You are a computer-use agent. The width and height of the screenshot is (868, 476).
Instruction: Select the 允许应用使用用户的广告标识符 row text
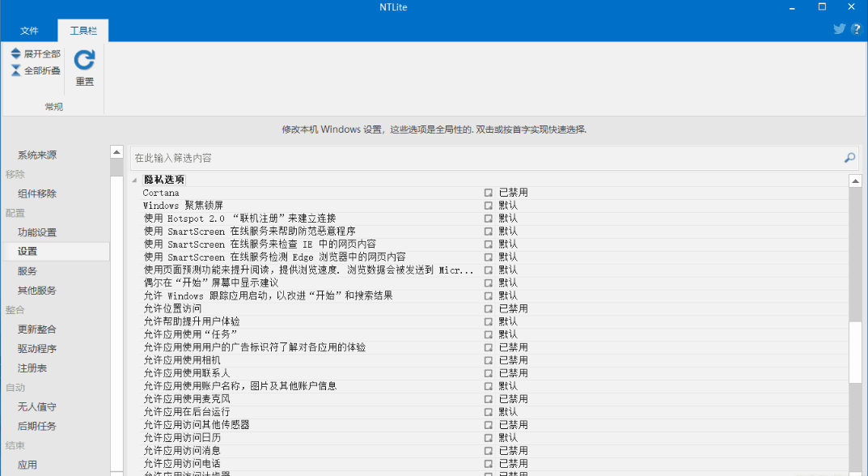tap(255, 347)
